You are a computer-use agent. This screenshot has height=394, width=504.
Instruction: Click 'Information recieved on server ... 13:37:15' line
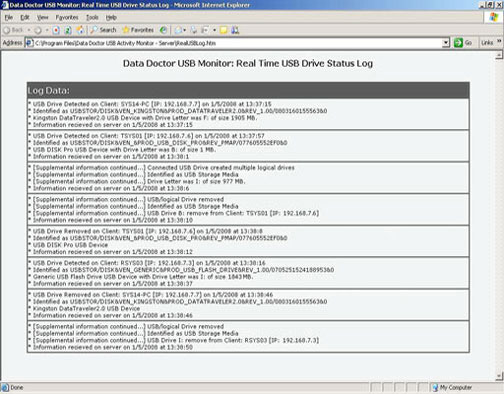[111, 125]
